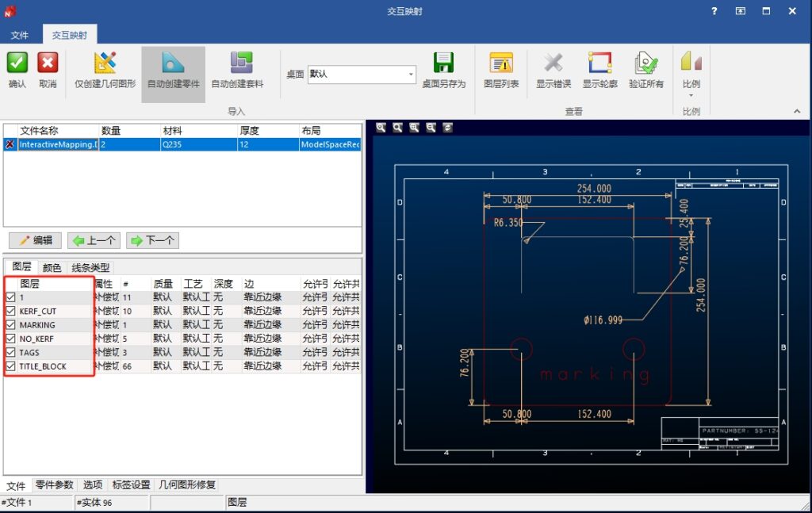The width and height of the screenshot is (812, 513).
Task: Select 自动创建零件 auto create part tool
Action: coord(173,63)
